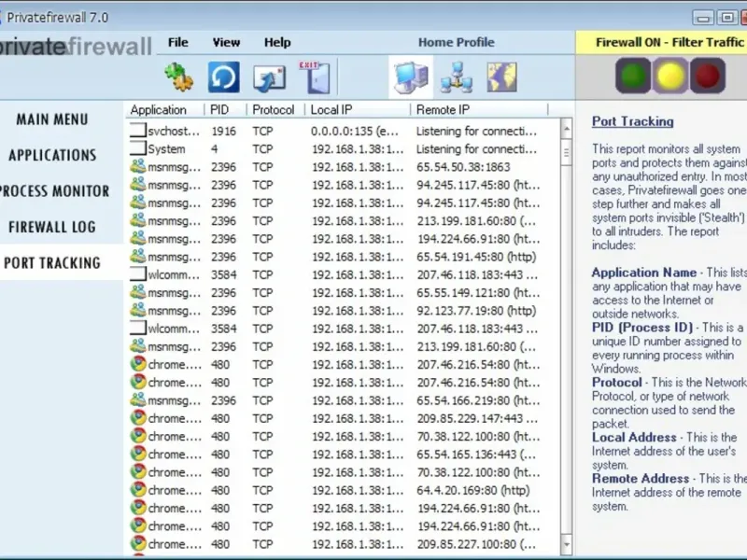The image size is (747, 560).
Task: Go to Main Menu section
Action: [52, 119]
